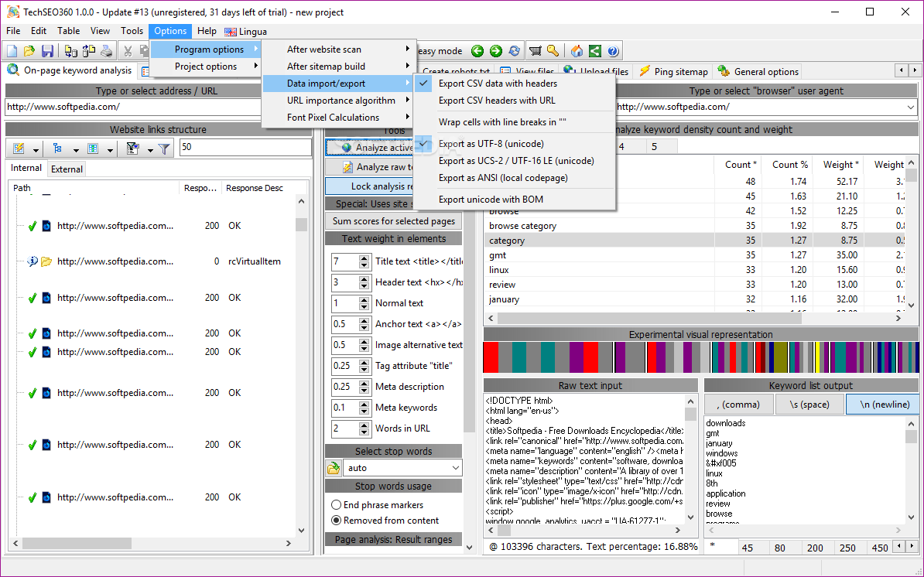Open the Table menu
Screen dimensions: 924x577
click(x=68, y=31)
